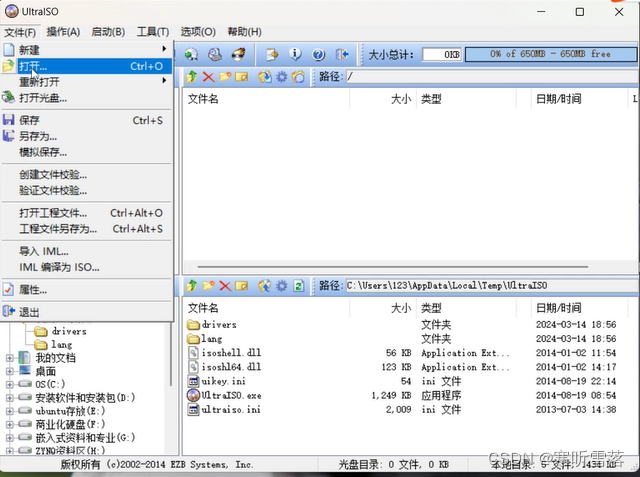Choose 导入 IML... menu entry
The image size is (640, 477).
pyautogui.click(x=87, y=251)
